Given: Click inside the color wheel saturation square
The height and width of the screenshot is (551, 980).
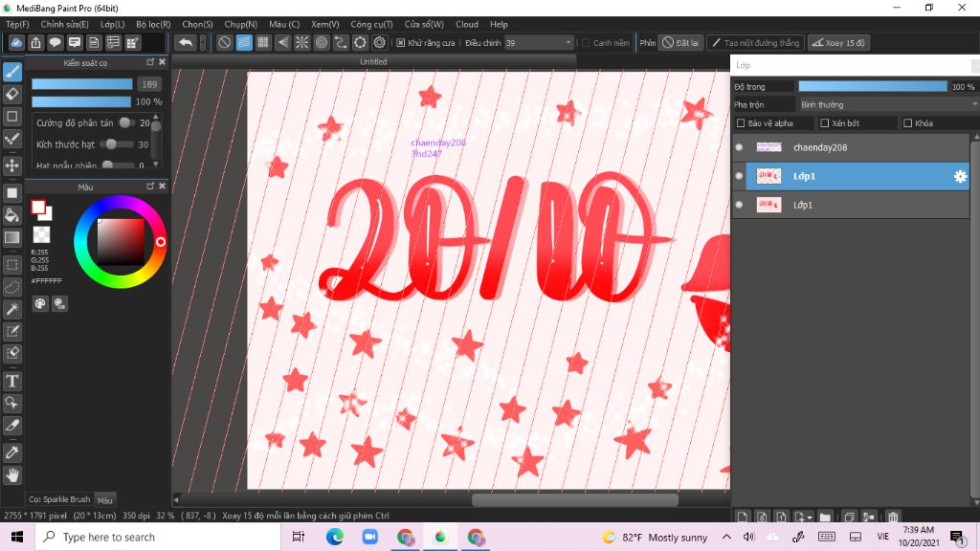Looking at the screenshot, I should [121, 242].
